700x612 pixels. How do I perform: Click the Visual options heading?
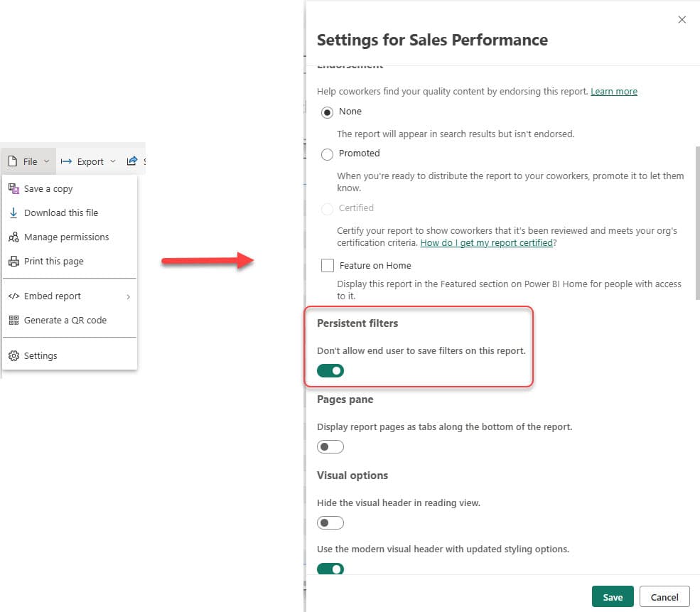coord(352,475)
